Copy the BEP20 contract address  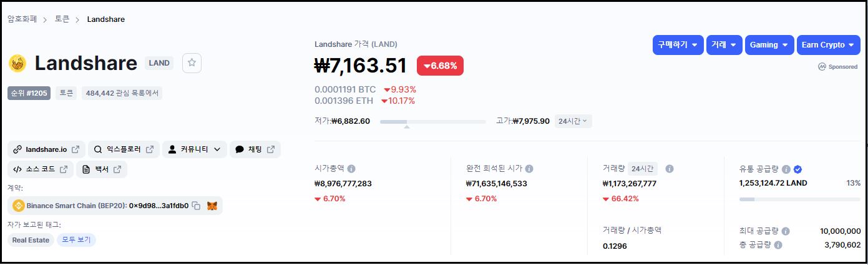197,206
